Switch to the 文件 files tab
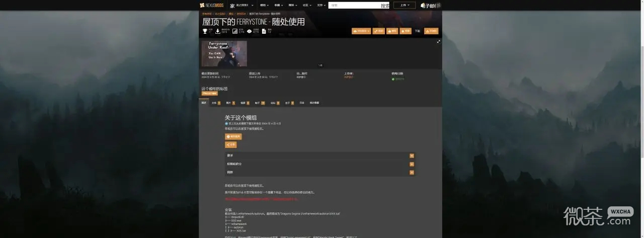 [x=215, y=103]
